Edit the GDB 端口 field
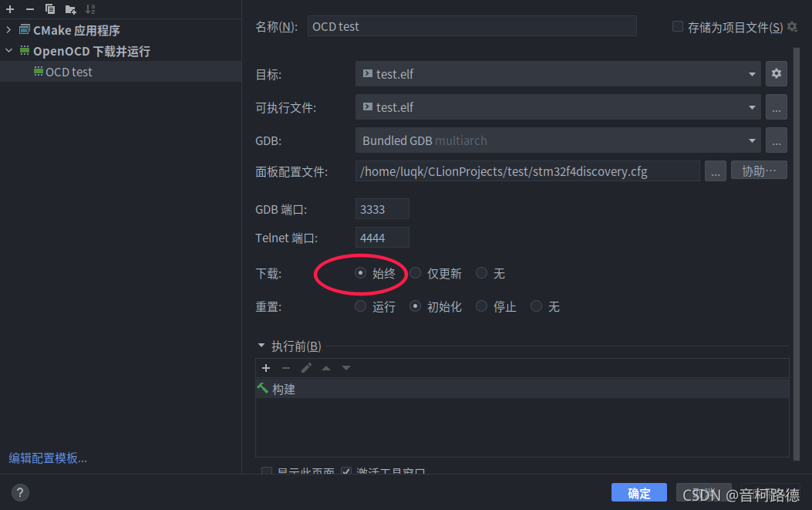Screen dimensions: 812x510 [382, 209]
